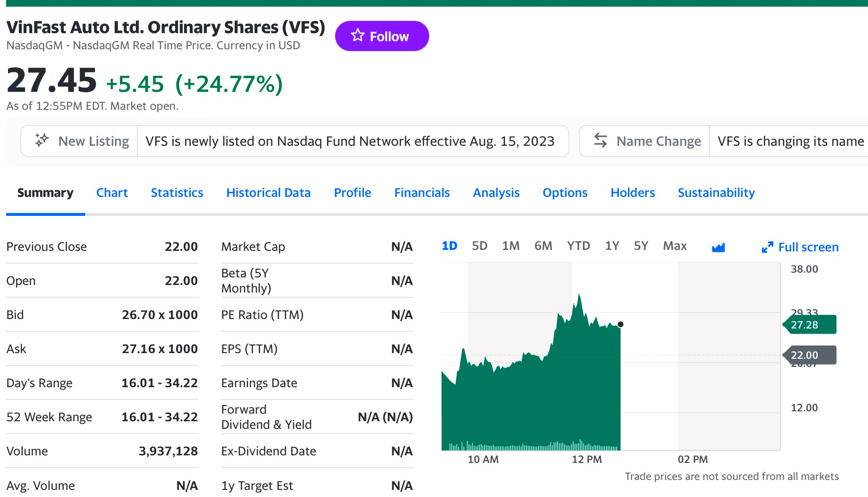868x497 pixels.
Task: Open the Analysis tab
Action: [x=496, y=193]
